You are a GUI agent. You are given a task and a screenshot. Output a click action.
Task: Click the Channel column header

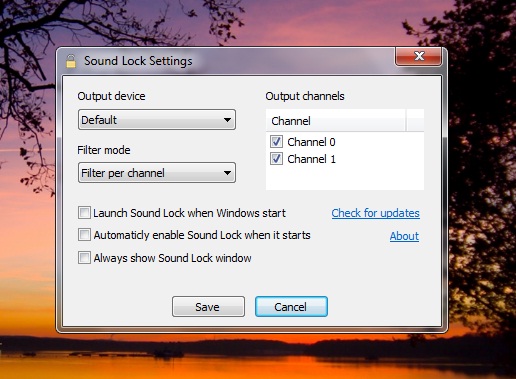coord(336,121)
